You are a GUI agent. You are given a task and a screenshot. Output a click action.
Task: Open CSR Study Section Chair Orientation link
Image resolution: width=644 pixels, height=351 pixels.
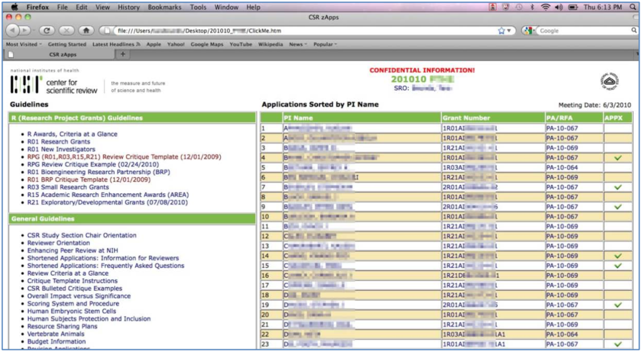82,235
